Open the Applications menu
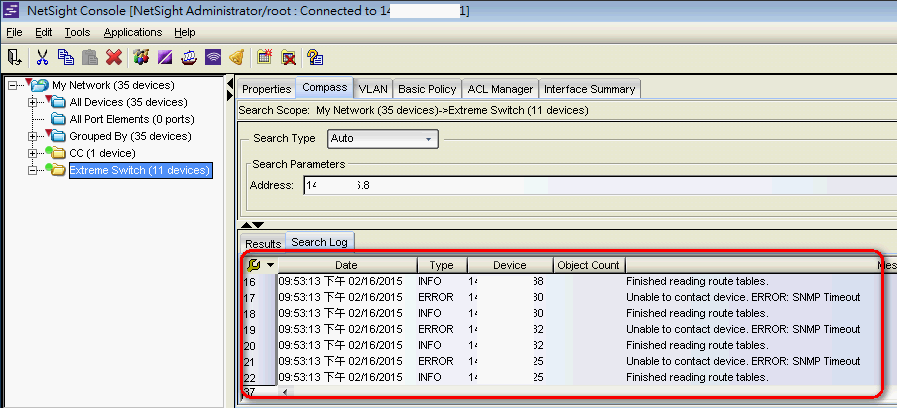Screen dimensions: 897x408 tap(133, 32)
